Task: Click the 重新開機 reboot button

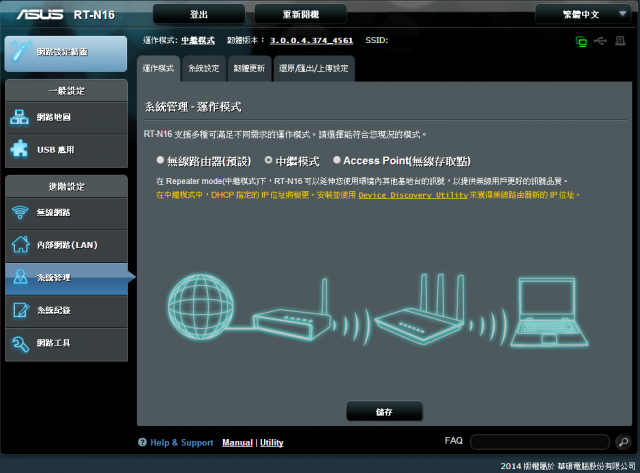Action: [x=300, y=15]
